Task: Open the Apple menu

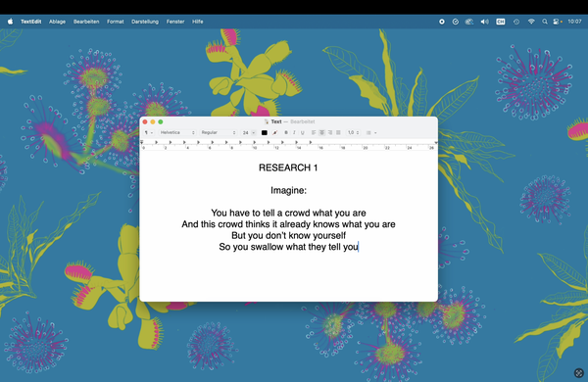Action: pyautogui.click(x=10, y=22)
